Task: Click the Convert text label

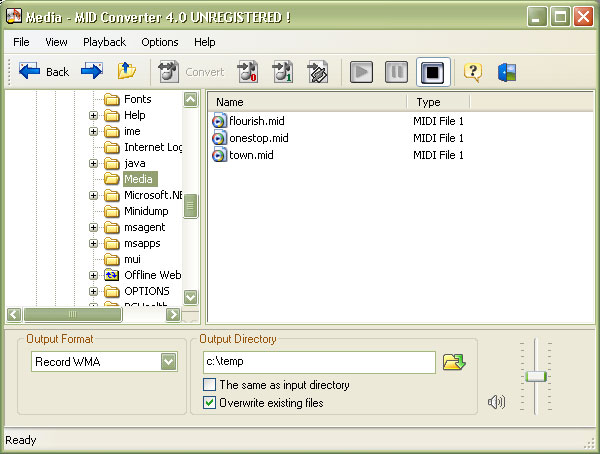Action: (205, 72)
